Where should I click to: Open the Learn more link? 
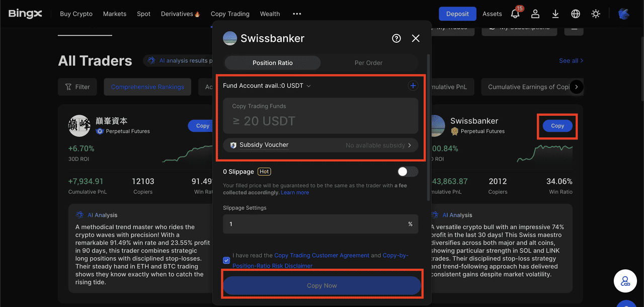click(295, 192)
